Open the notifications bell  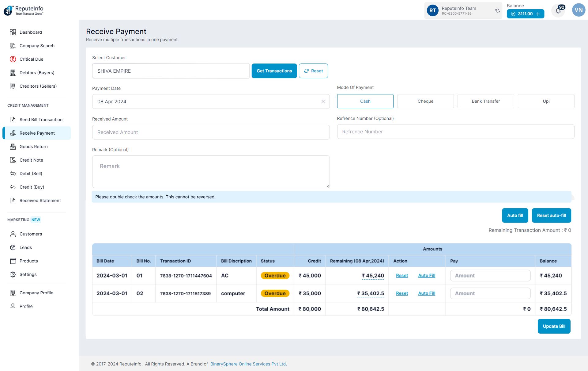coord(558,10)
